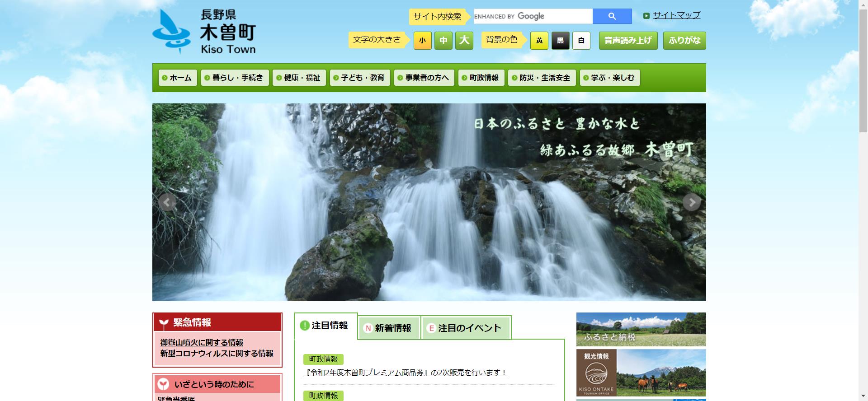The image size is (868, 401).
Task: Set text size to medium (中)
Action: click(443, 41)
